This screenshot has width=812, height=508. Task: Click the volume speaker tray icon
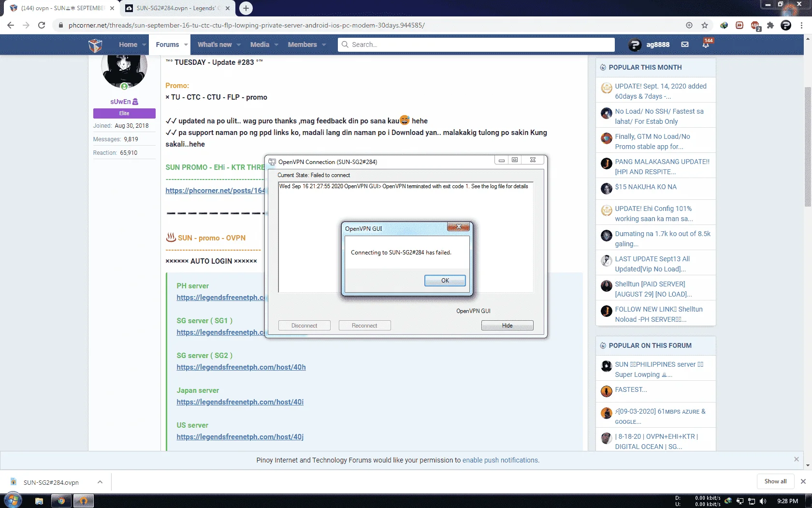click(763, 501)
